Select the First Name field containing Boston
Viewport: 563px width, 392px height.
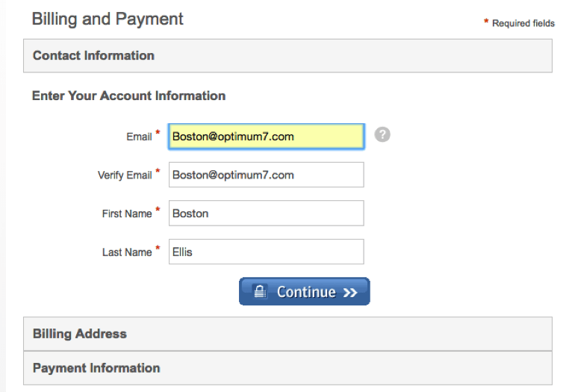267,214
